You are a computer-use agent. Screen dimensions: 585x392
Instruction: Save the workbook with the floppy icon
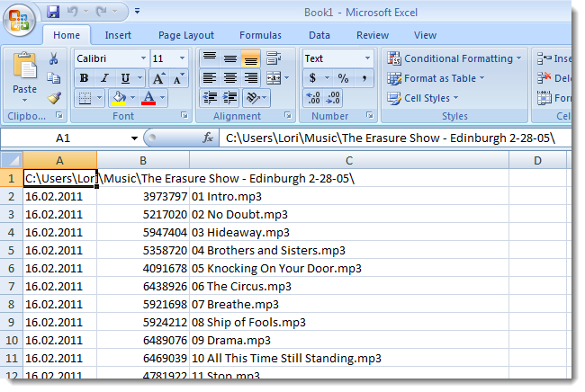coord(53,12)
